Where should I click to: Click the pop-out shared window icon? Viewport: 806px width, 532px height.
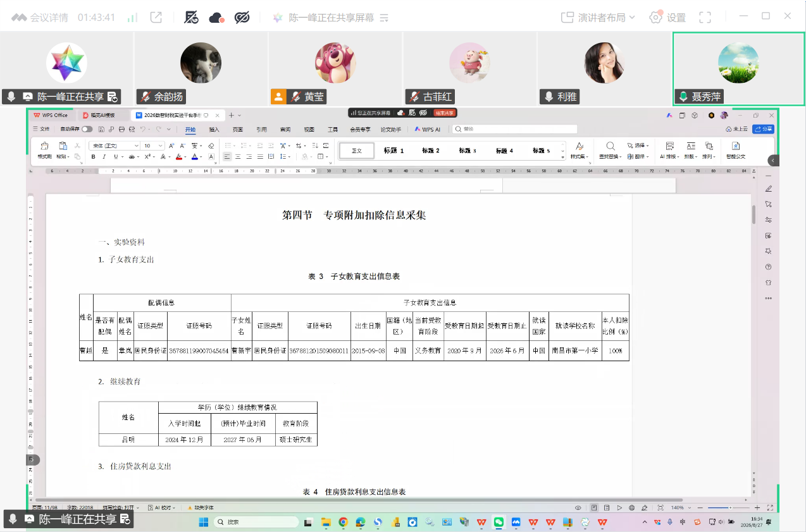point(156,18)
